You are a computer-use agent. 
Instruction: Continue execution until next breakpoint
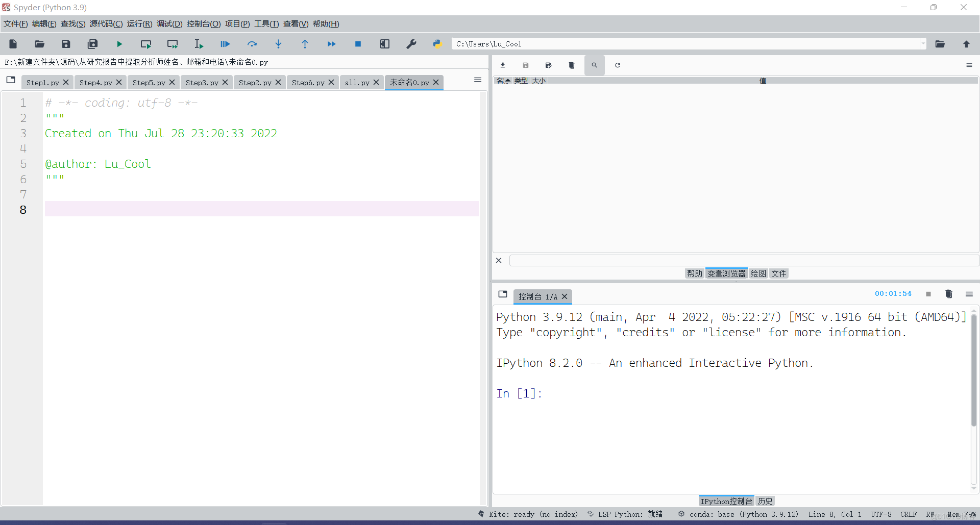tap(332, 44)
